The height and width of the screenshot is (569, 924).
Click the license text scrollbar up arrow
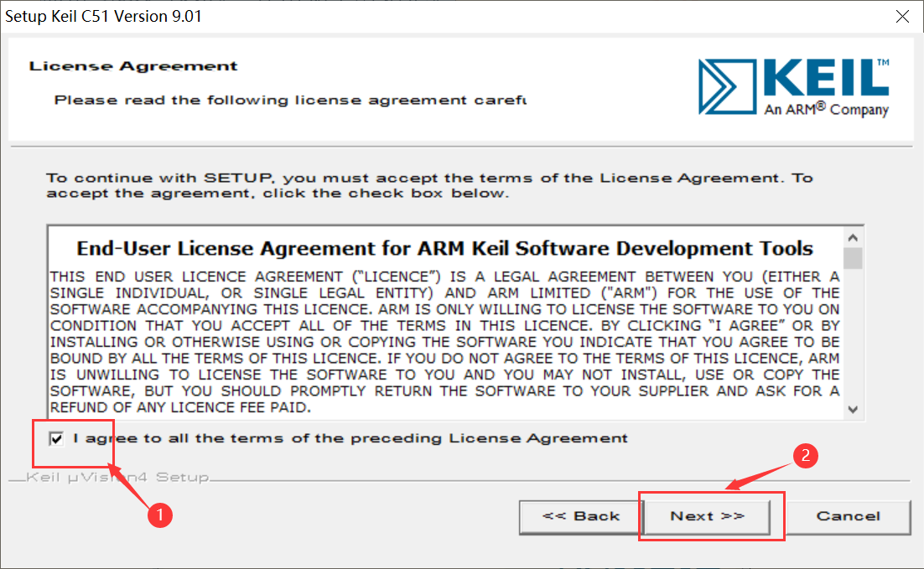click(x=853, y=238)
